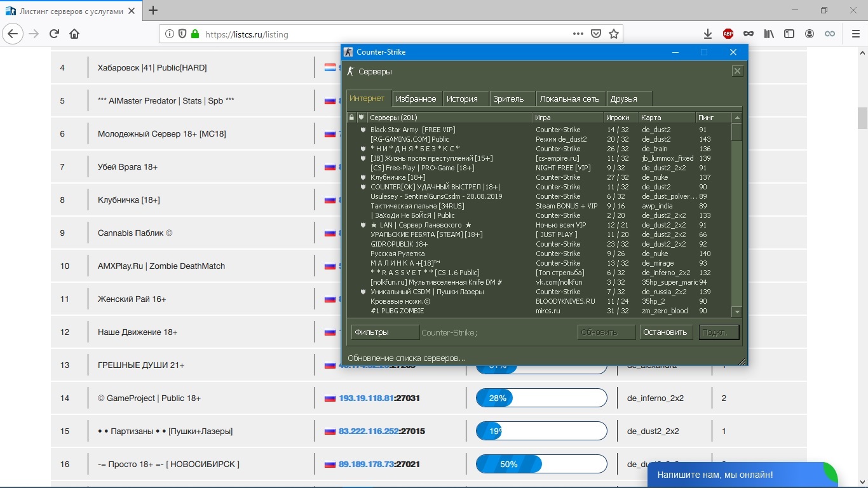Open server link 193.19.118.81:27031

coord(379,398)
